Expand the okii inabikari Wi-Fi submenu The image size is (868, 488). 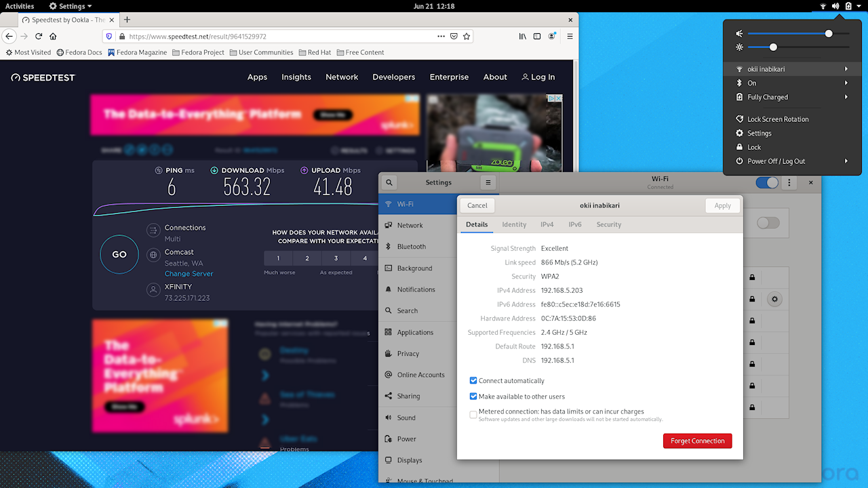pos(792,69)
